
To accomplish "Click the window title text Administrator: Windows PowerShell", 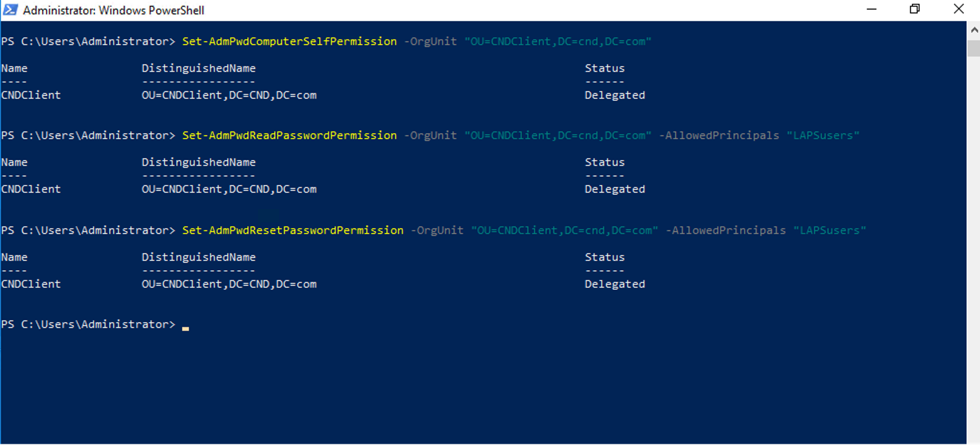I will [113, 10].
